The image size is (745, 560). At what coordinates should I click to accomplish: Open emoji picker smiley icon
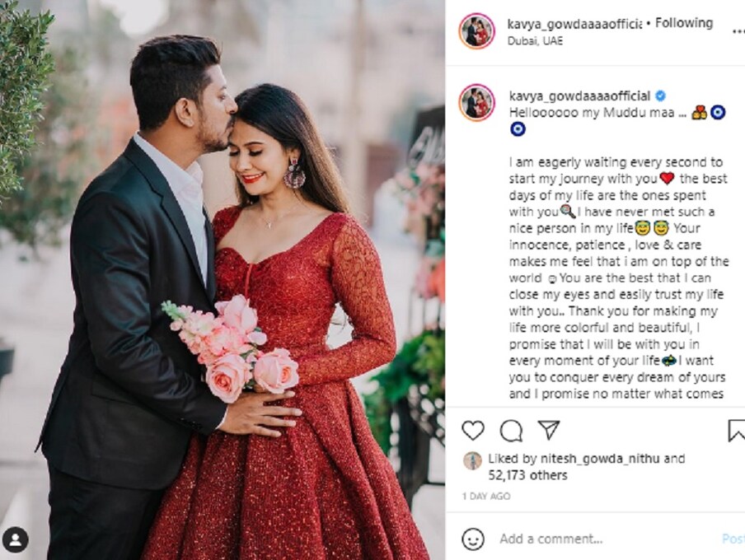pyautogui.click(x=473, y=539)
